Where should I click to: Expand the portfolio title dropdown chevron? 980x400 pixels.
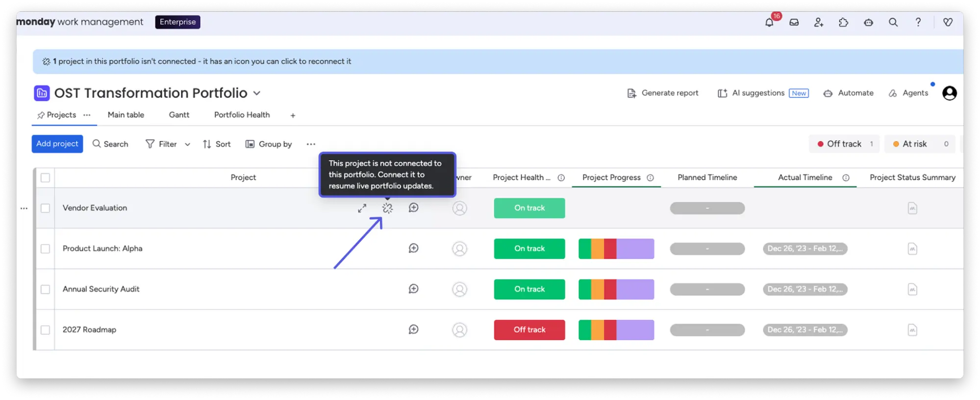[x=257, y=93]
